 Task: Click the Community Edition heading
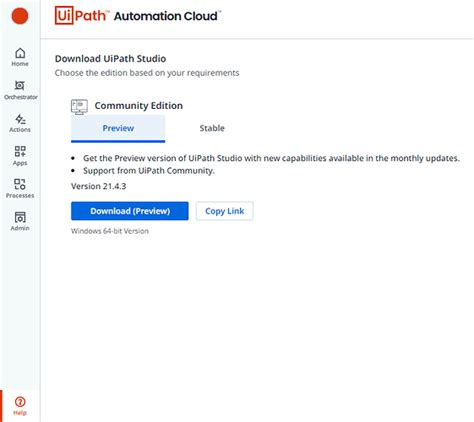(139, 106)
